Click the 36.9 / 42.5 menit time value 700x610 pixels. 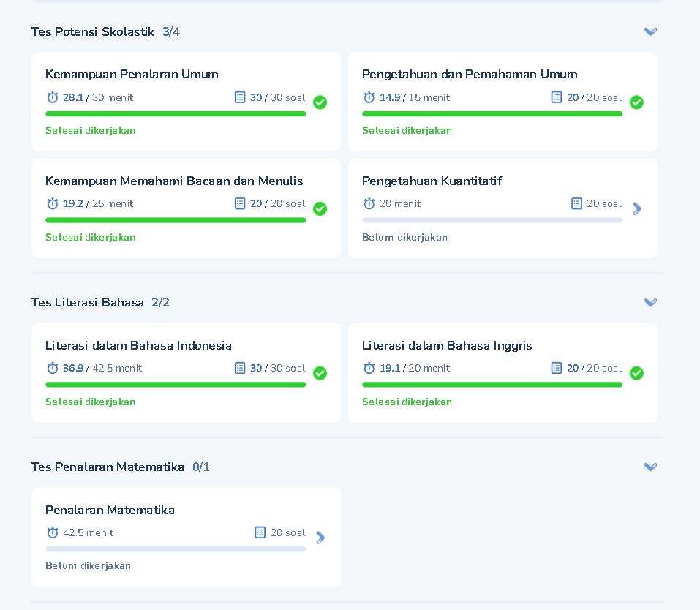(102, 368)
